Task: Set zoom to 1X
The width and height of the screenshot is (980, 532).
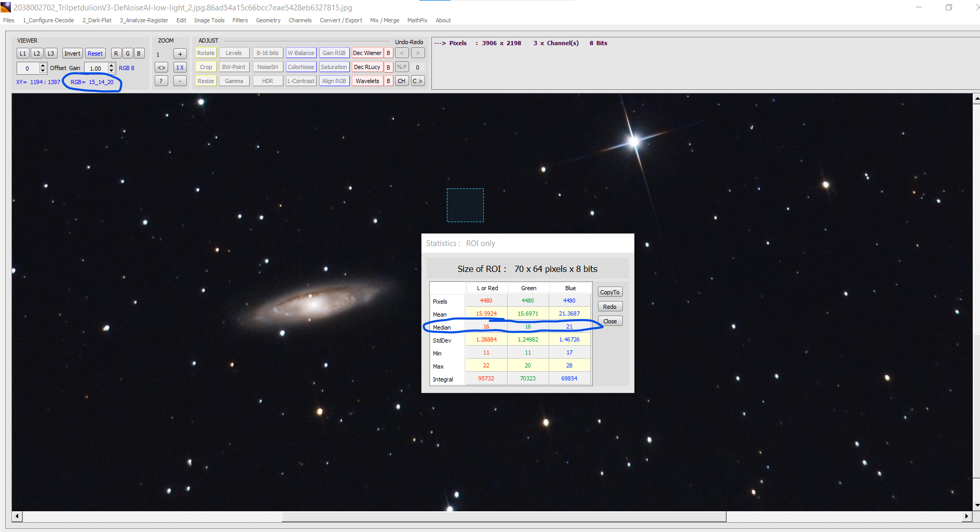Action: coord(180,67)
